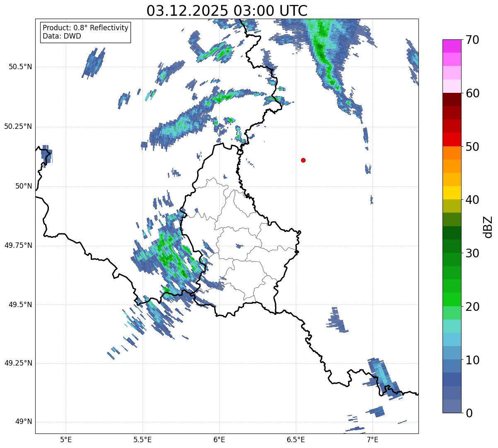
Task: Click the longitude label 7°E
Action: click(x=372, y=439)
